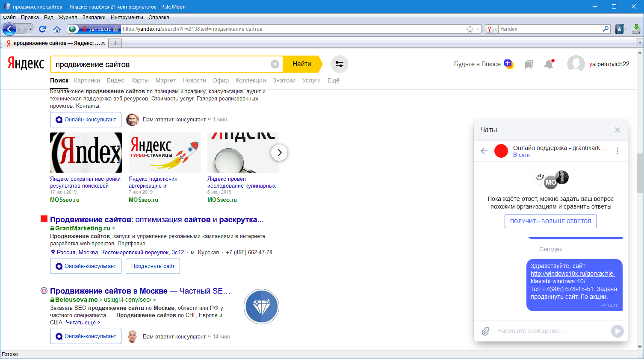Viewport: 644px width, 359px height.
Task: Open the Downloads green arrow icon
Action: pos(636,29)
